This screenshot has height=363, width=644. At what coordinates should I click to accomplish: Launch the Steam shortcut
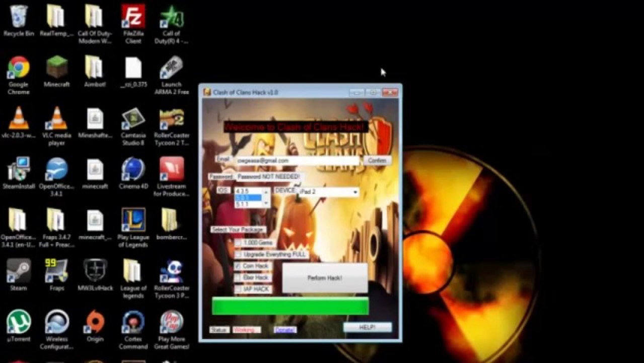(19, 275)
